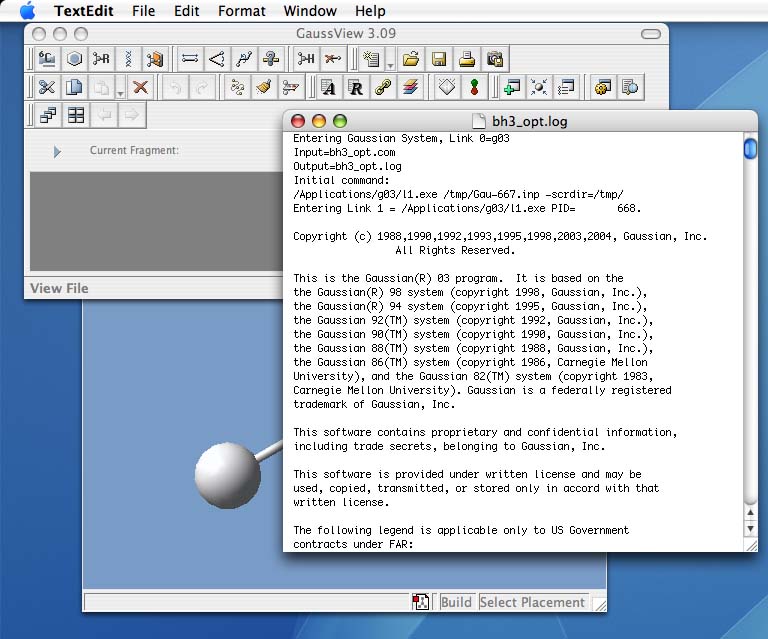This screenshot has height=639, width=768.
Task: Open file using the folder icon
Action: [x=411, y=59]
